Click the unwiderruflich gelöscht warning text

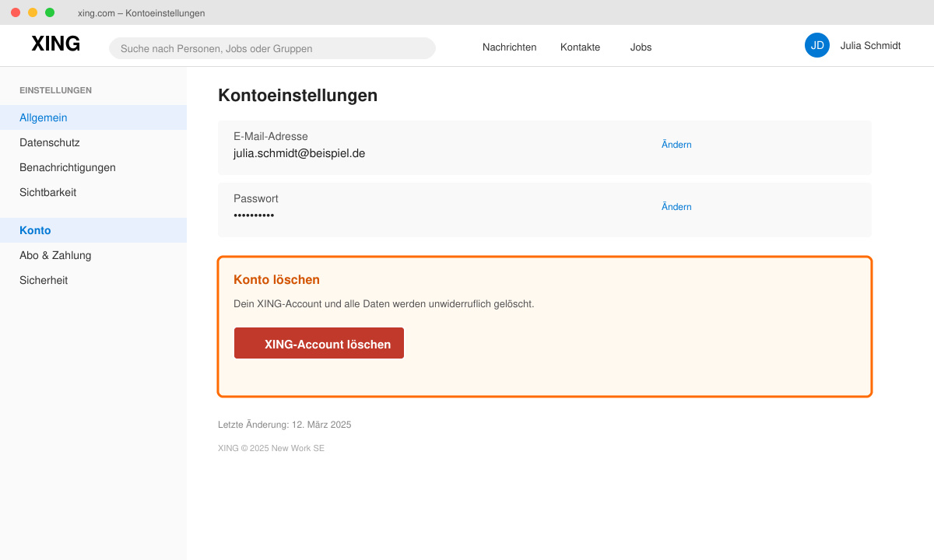[384, 304]
